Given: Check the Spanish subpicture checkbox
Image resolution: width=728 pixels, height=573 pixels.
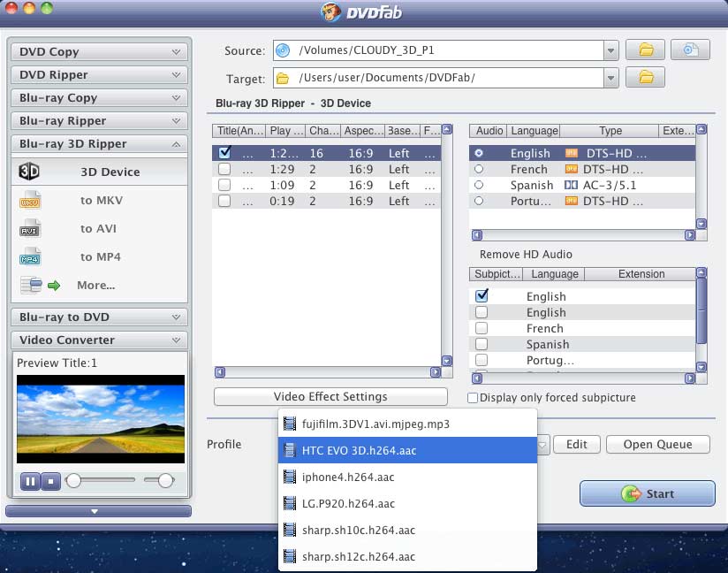Looking at the screenshot, I should (x=482, y=344).
